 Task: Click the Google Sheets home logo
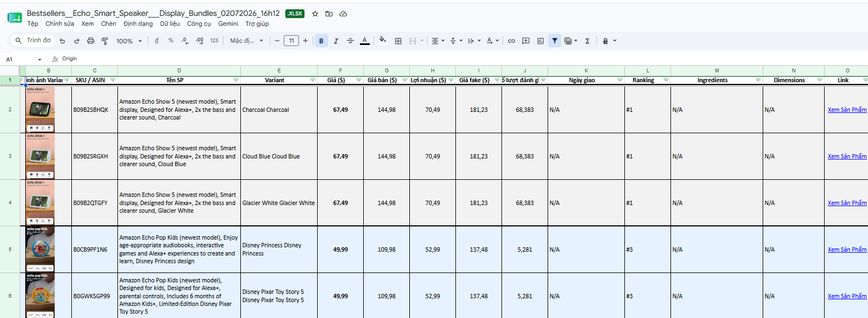pyautogui.click(x=14, y=18)
